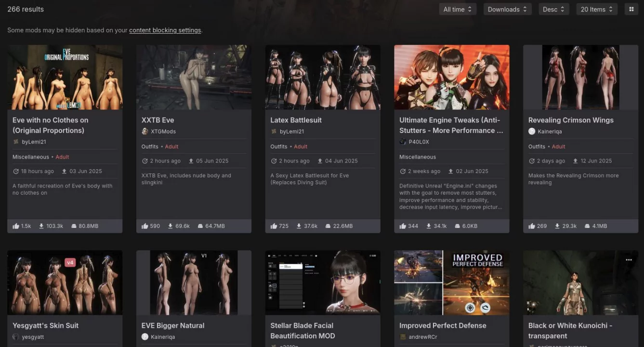The height and width of the screenshot is (347, 644).
Task: Click the thumbs-up icon next to 1.5k endorsements
Action: tap(16, 226)
